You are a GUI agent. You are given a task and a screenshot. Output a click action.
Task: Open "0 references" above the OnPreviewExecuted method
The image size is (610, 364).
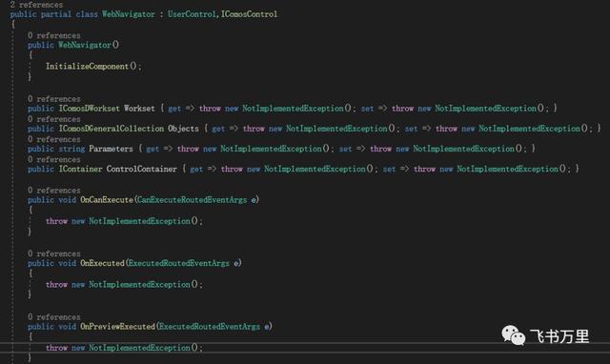click(54, 317)
